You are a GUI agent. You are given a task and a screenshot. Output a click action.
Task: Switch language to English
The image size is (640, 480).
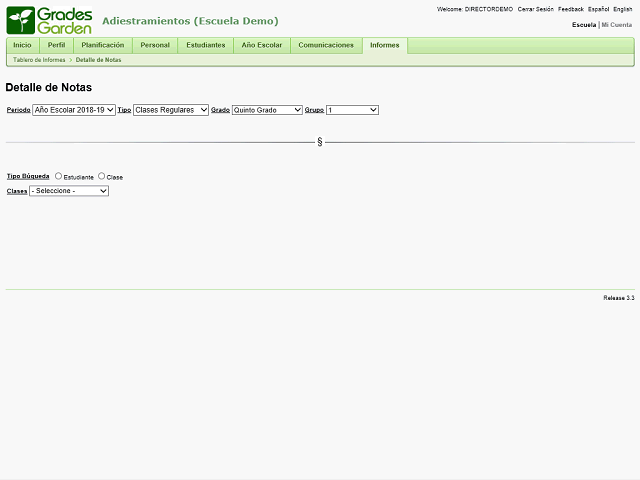pos(622,9)
